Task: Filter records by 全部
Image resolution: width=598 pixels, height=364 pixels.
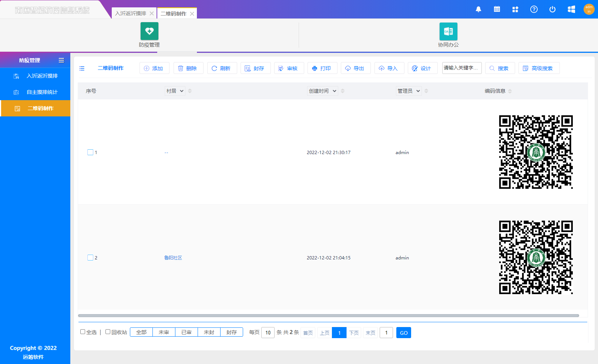Action: point(141,332)
